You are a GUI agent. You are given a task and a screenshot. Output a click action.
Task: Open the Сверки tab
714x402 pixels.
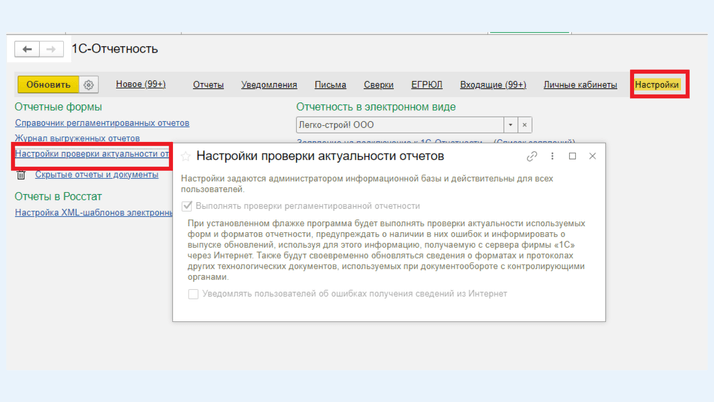[378, 85]
